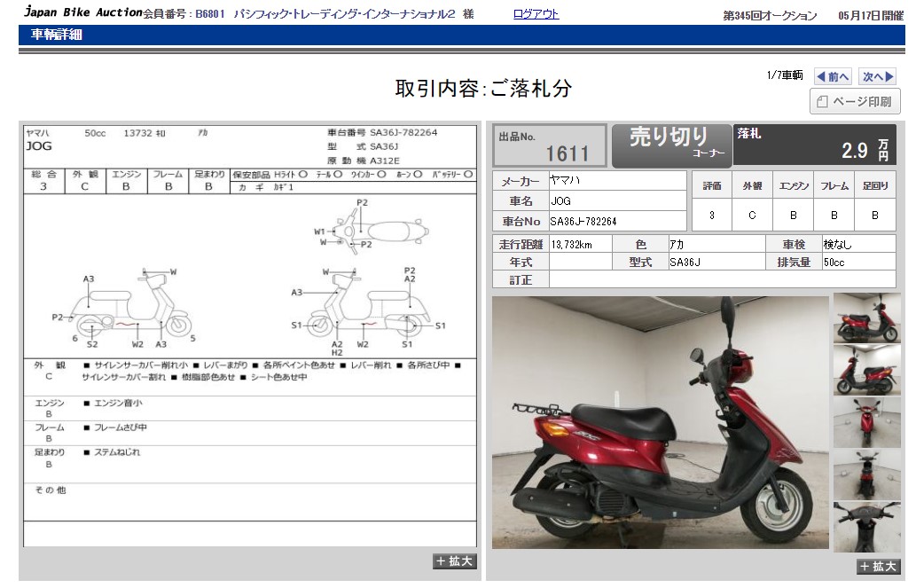This screenshot has width=916, height=588.
Task: Click the 第345回オークション auction number text
Action: pyautogui.click(x=770, y=16)
